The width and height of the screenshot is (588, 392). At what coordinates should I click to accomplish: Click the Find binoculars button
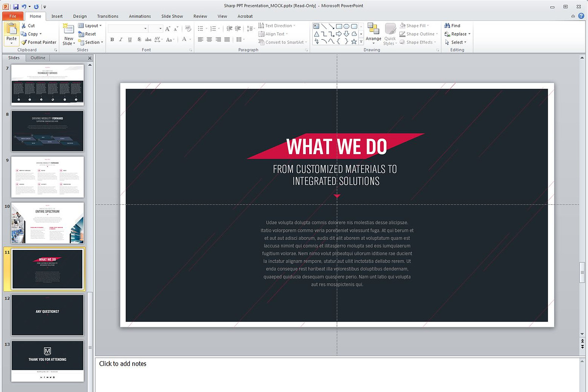click(x=452, y=25)
